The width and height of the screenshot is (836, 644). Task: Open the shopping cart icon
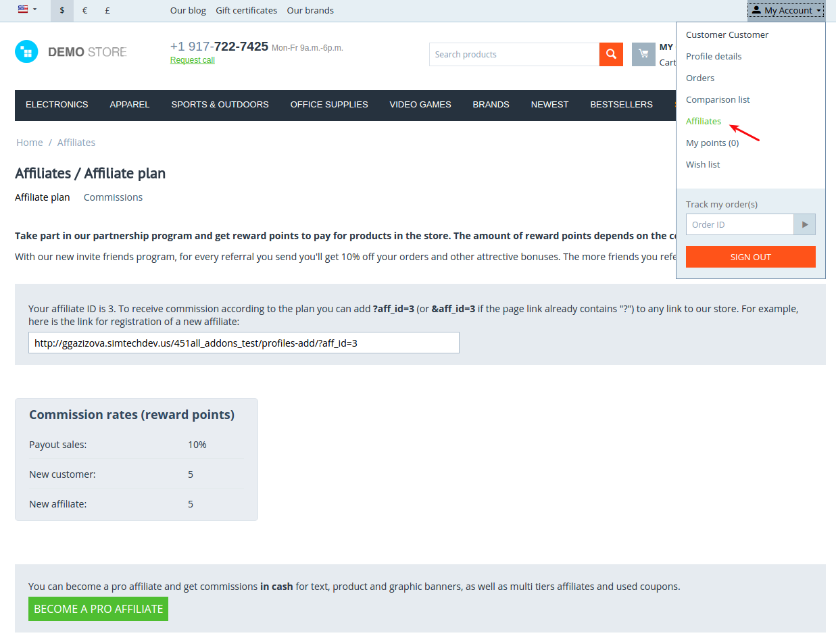[643, 54]
